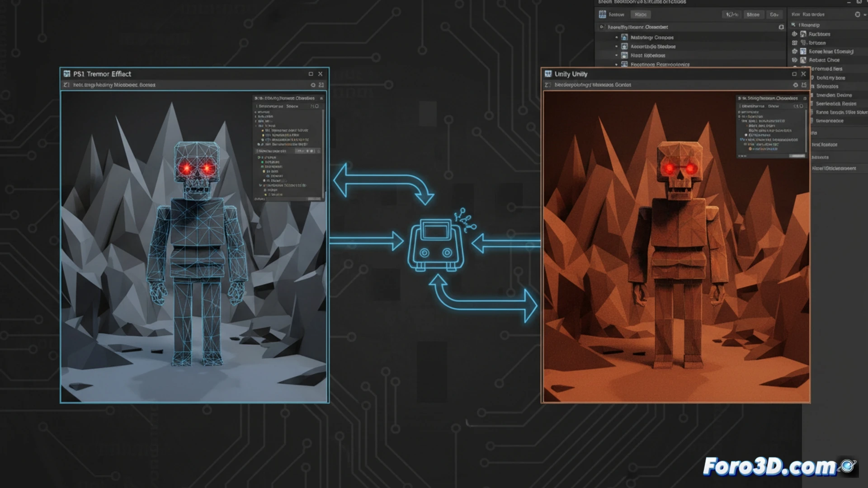Screen dimensions: 868x488
Task: Click the refresh icon on the background header row
Action: tap(781, 27)
